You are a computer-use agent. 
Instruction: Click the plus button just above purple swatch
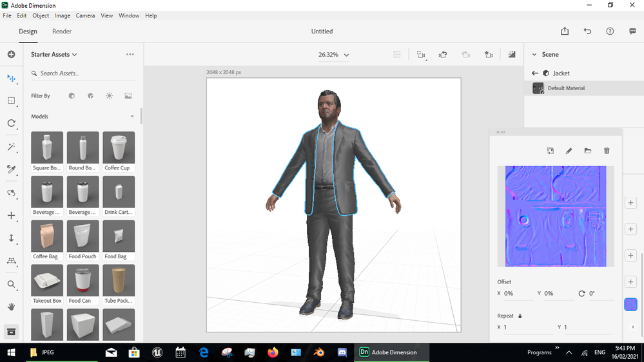pos(630,282)
